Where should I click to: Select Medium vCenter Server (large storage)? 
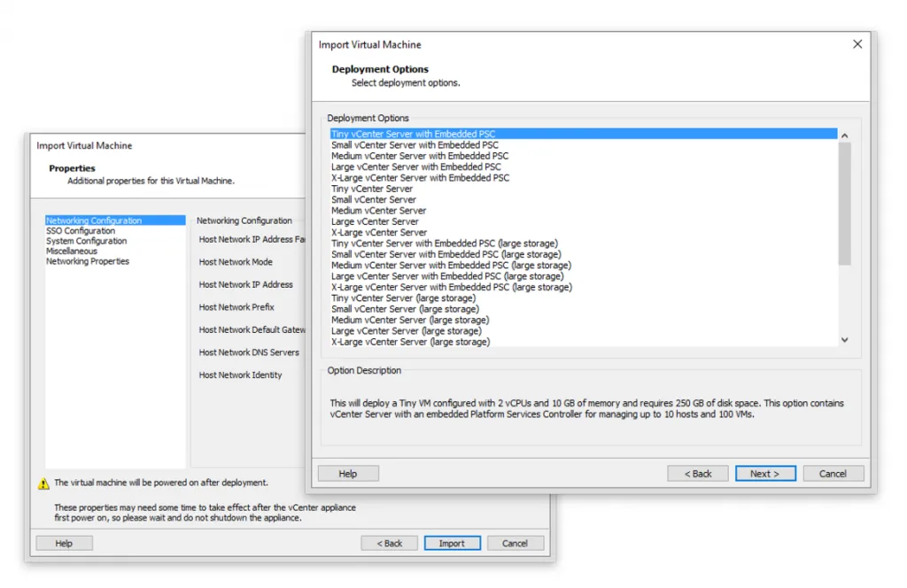(584, 321)
